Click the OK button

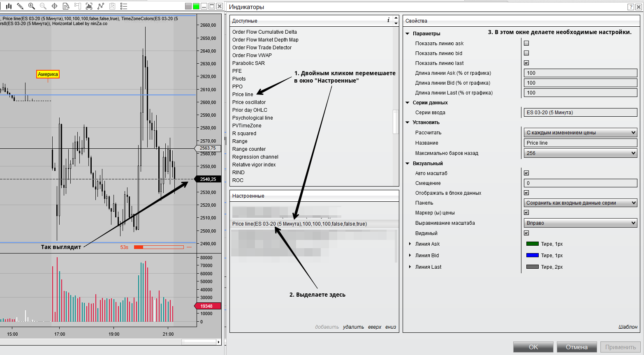[x=533, y=347]
